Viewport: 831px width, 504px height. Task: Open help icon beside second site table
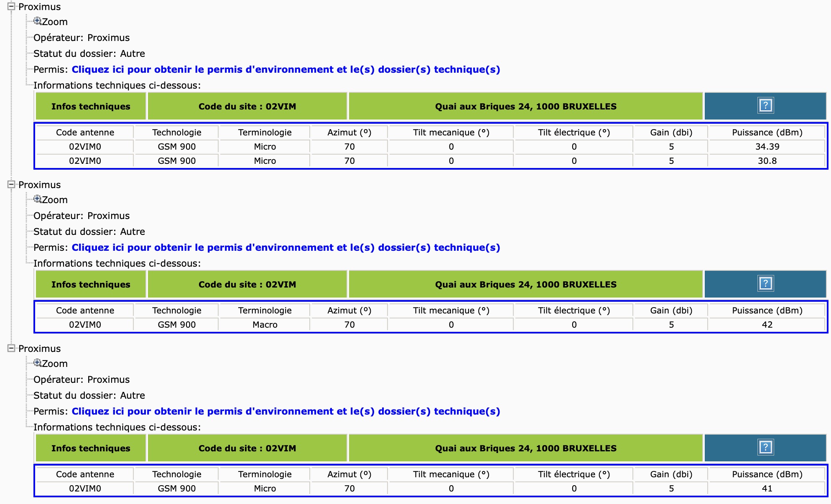pos(765,284)
